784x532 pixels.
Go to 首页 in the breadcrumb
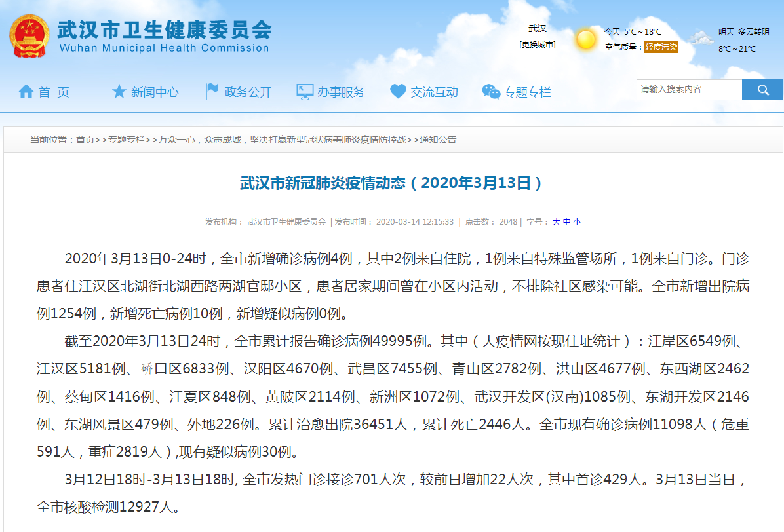(x=85, y=140)
